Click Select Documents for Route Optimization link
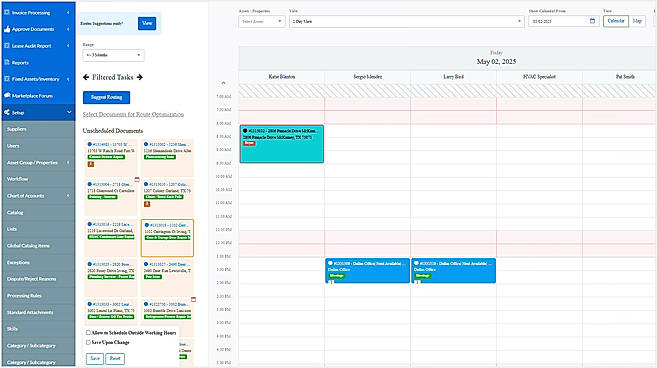Image resolution: width=657 pixels, height=368 pixels. pyautogui.click(x=133, y=114)
